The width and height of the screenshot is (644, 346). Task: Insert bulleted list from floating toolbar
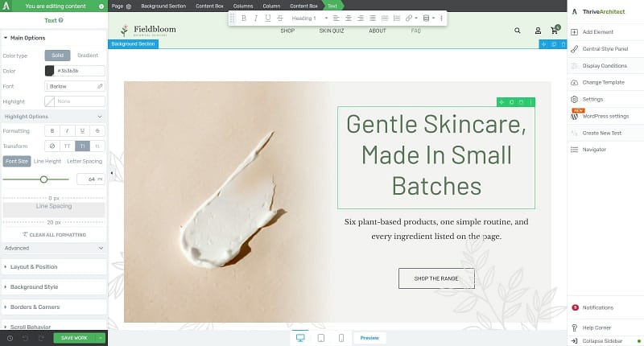click(x=385, y=18)
